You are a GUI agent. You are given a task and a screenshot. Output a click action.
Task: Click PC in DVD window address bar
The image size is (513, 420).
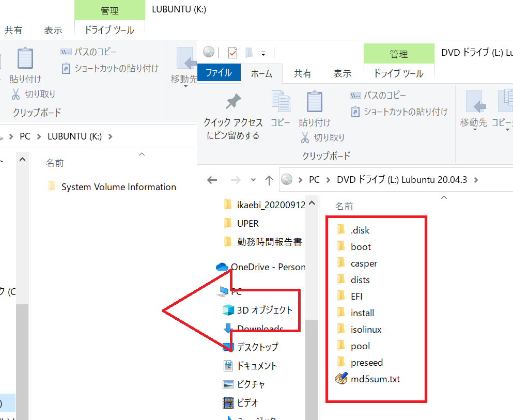point(314,180)
